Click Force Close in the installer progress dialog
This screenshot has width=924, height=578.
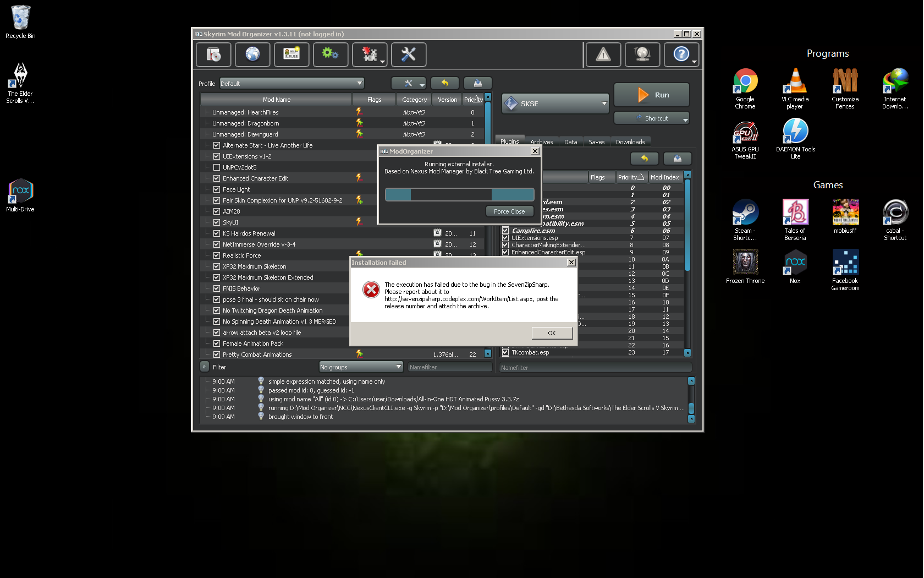[x=509, y=211]
